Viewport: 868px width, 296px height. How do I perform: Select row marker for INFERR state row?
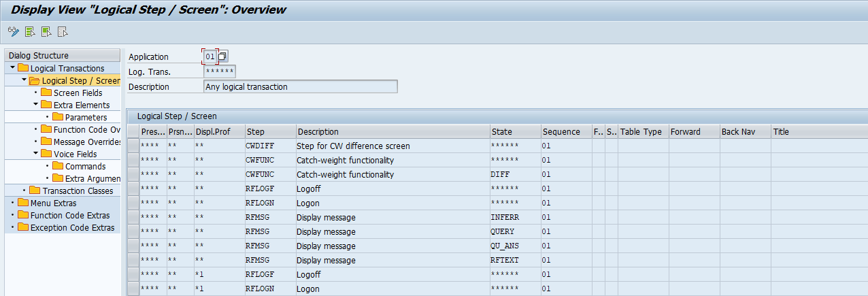133,218
